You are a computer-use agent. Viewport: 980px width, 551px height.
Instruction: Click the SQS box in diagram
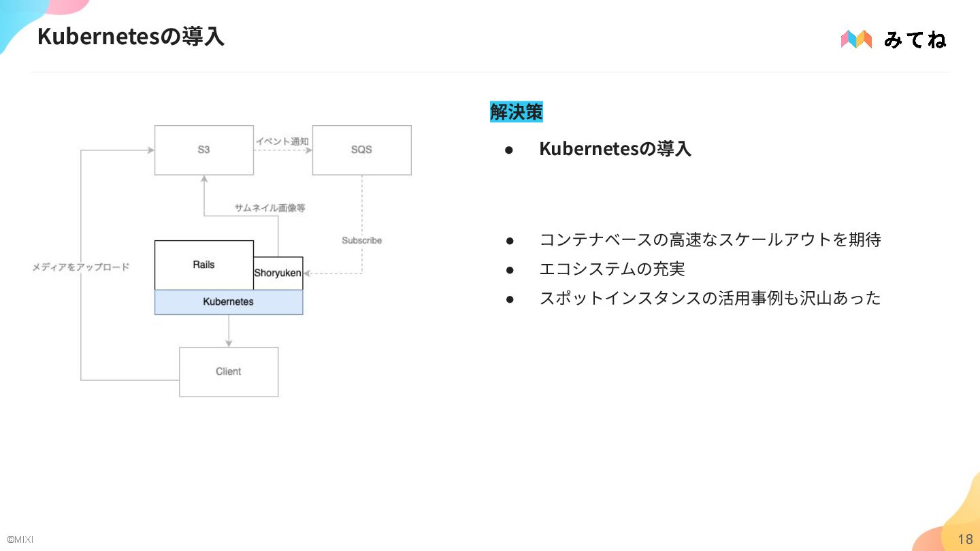(362, 150)
